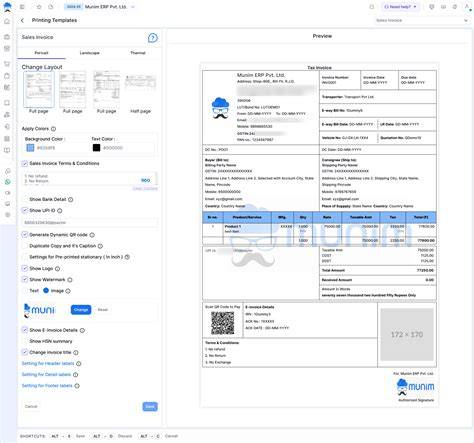The image size is (474, 443).
Task: Open the Need help dropdown at top right
Action: pyautogui.click(x=400, y=7)
